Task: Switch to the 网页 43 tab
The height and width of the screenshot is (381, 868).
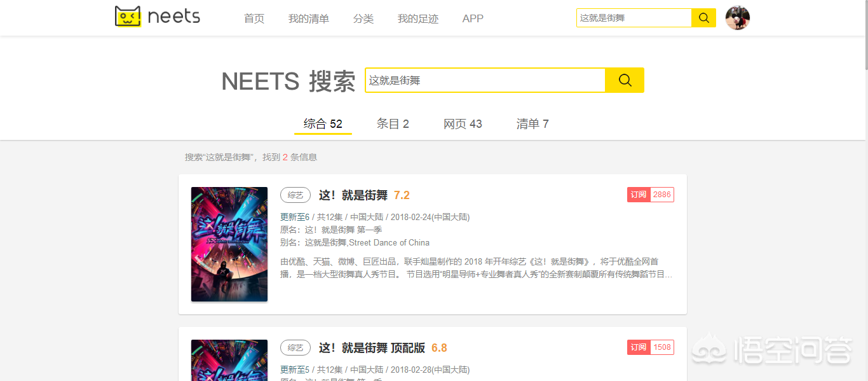Action: [463, 124]
